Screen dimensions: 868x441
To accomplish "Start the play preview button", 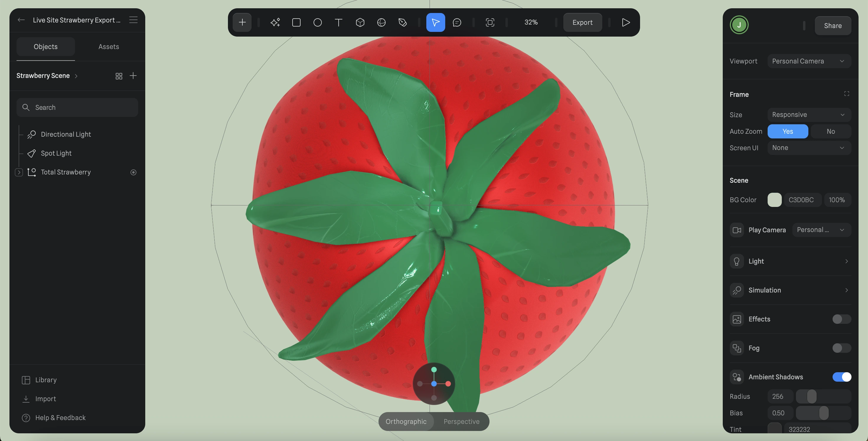I will (626, 22).
